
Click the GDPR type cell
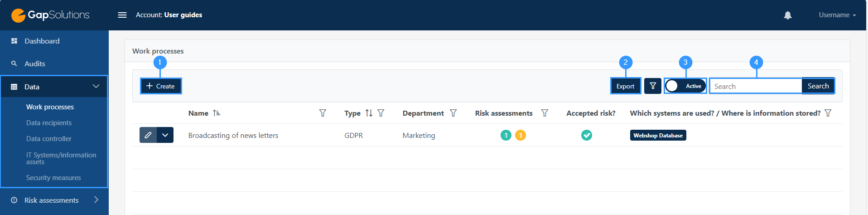tap(354, 135)
